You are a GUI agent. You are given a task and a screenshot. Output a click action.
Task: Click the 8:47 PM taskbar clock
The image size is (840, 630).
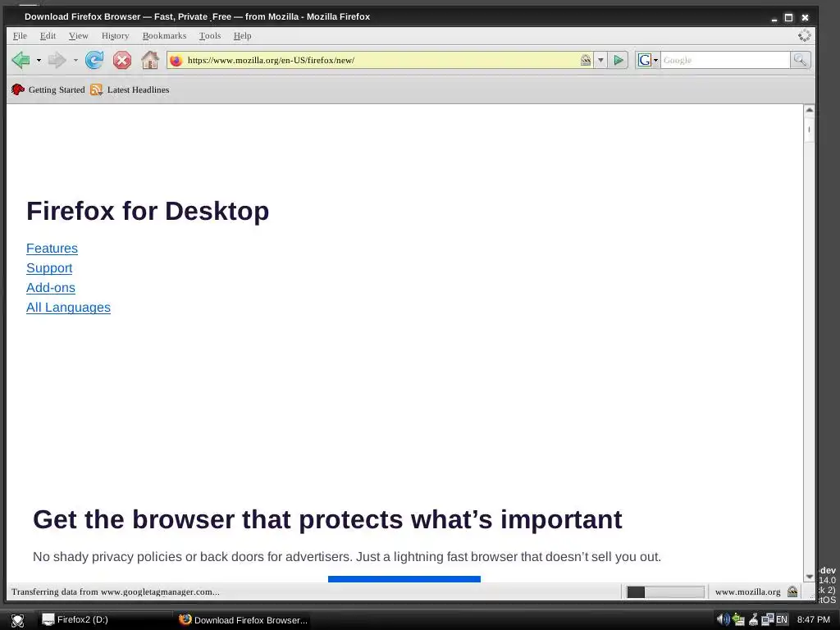pyautogui.click(x=813, y=620)
